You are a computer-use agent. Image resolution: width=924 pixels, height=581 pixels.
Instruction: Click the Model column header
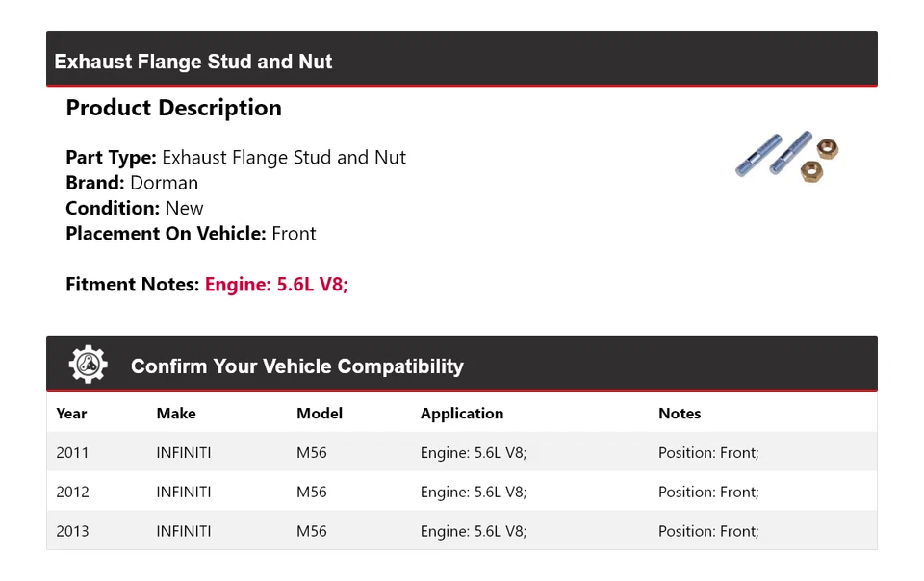(320, 414)
